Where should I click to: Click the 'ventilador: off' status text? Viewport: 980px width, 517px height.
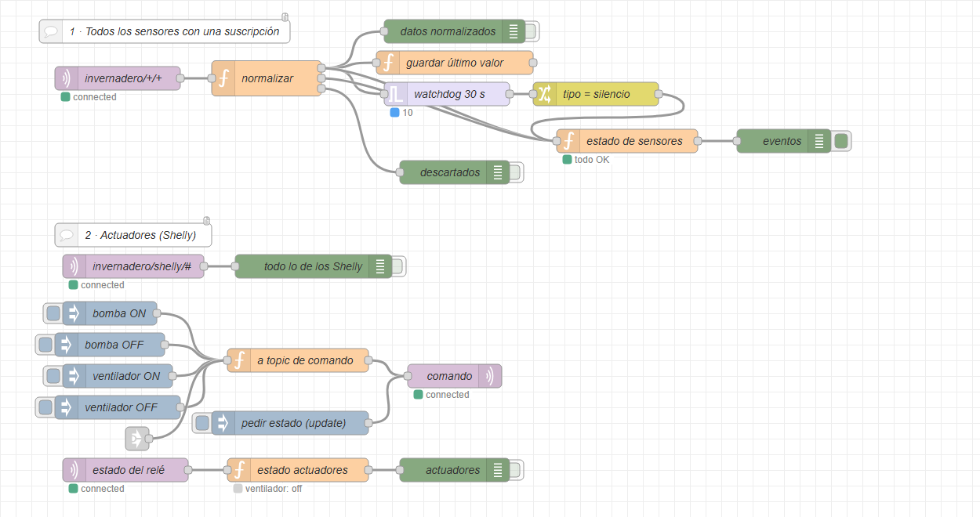(274, 489)
